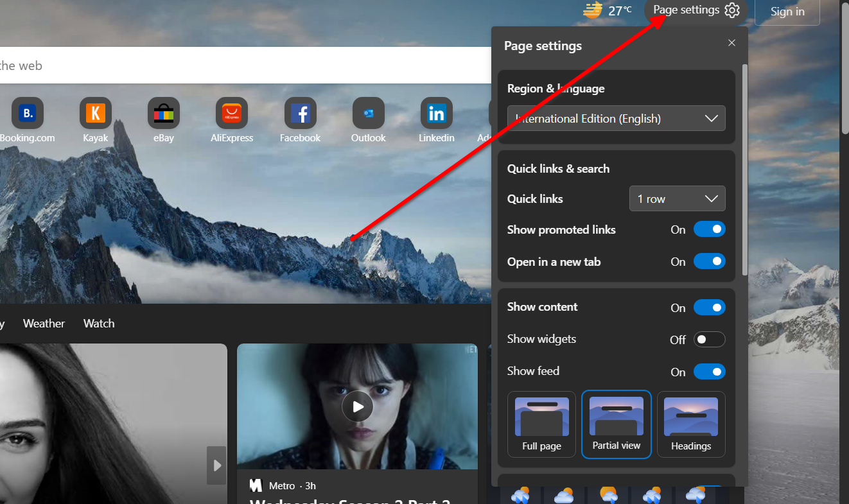The width and height of the screenshot is (849, 504).
Task: Close the Page settings panel
Action: 731,43
